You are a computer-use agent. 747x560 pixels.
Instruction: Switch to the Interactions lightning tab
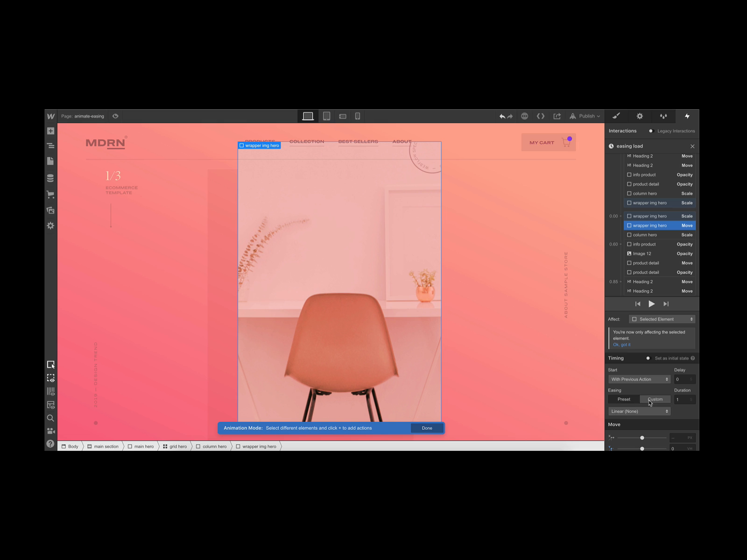pyautogui.click(x=687, y=116)
